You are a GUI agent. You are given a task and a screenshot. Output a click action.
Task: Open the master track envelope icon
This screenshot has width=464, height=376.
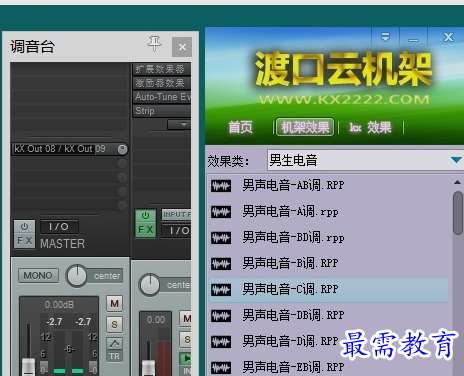pos(114,343)
